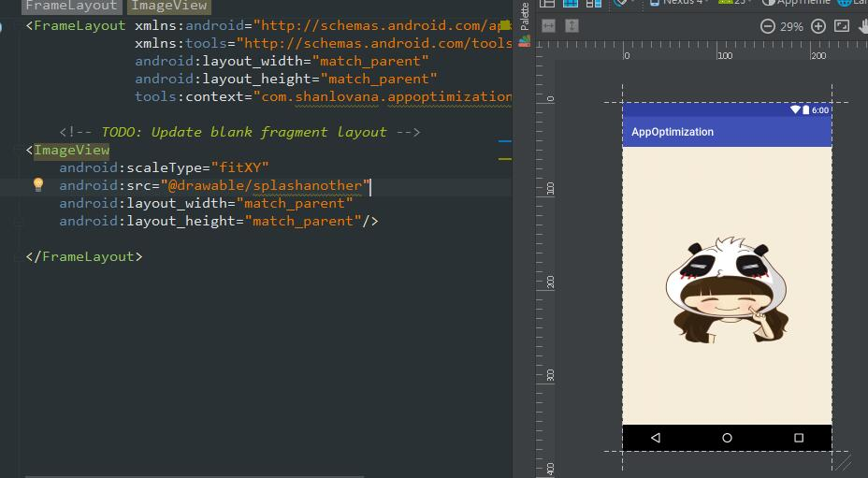868x478 pixels.
Task: Open the AppTheme selector
Action: pyautogui.click(x=797, y=3)
